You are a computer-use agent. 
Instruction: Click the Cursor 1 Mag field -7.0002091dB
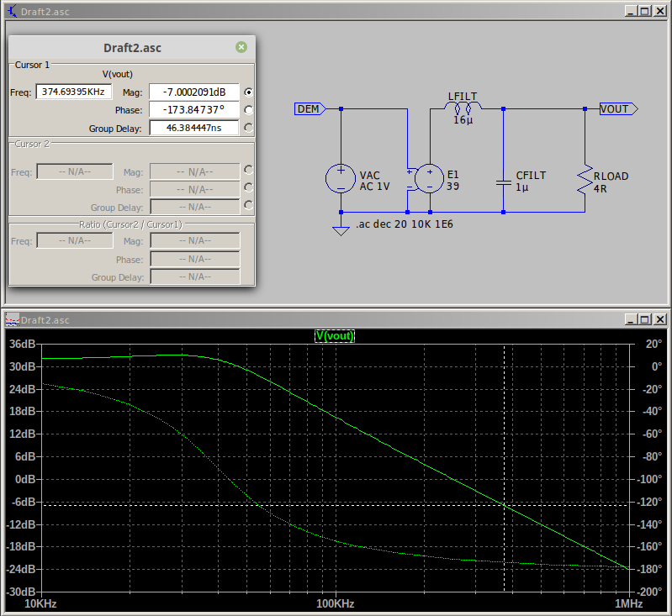(194, 92)
